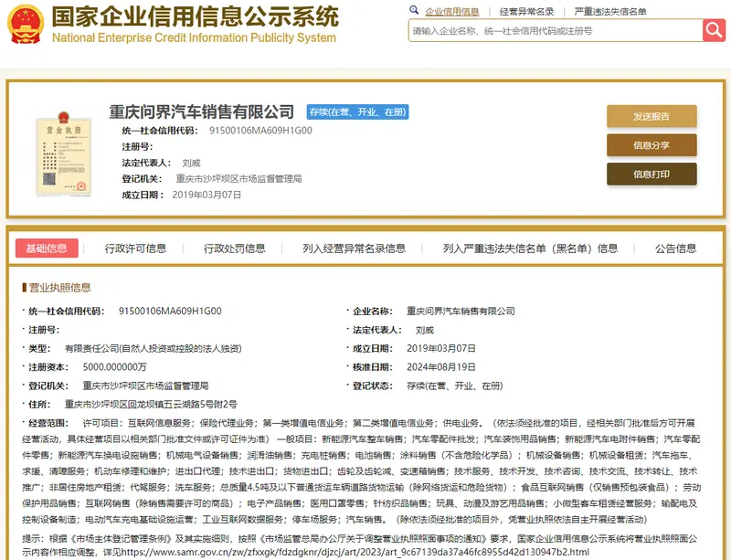Click the 经营范围 label
This screenshot has height=560, width=731.
click(x=48, y=423)
